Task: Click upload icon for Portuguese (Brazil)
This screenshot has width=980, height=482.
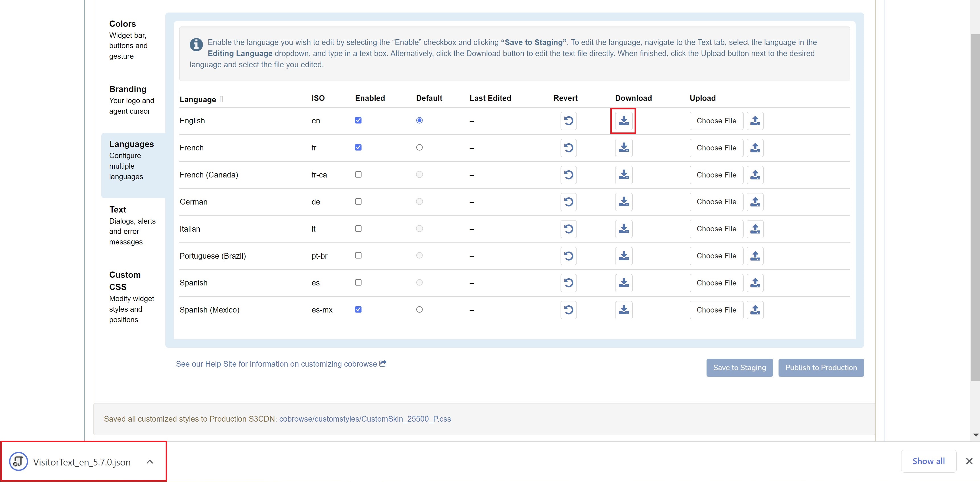Action: (x=755, y=256)
